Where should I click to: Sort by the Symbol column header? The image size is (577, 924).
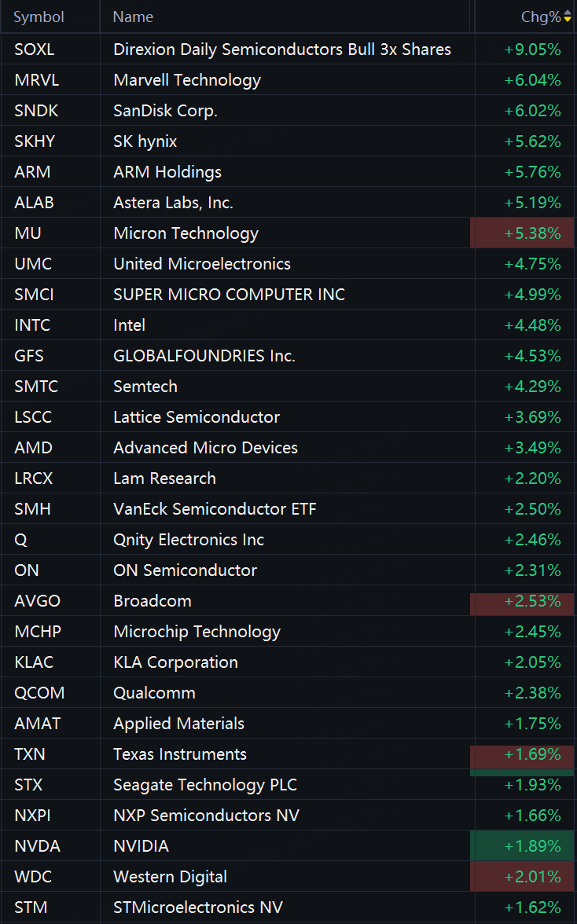(39, 16)
